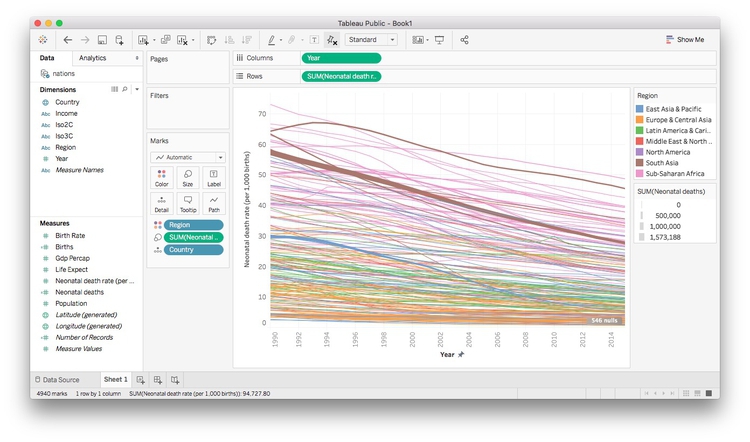The height and width of the screenshot is (442, 750).
Task: Open the Data Source tab
Action: (x=57, y=380)
